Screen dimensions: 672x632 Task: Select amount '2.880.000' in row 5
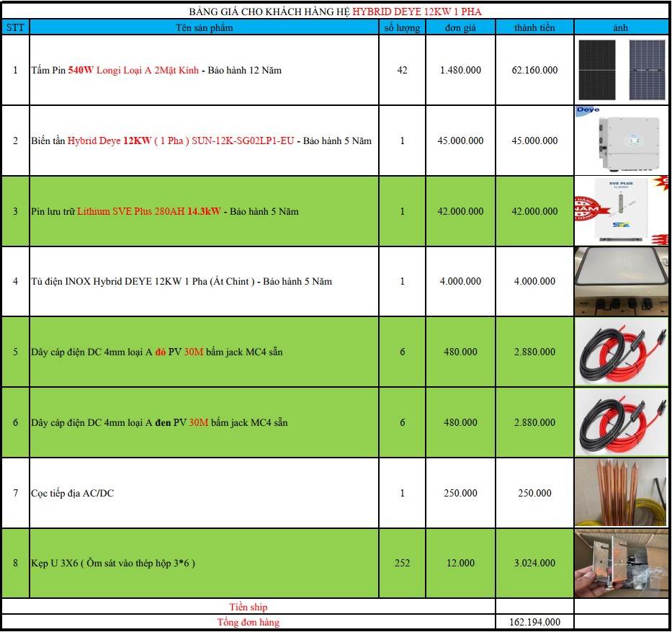pyautogui.click(x=534, y=352)
